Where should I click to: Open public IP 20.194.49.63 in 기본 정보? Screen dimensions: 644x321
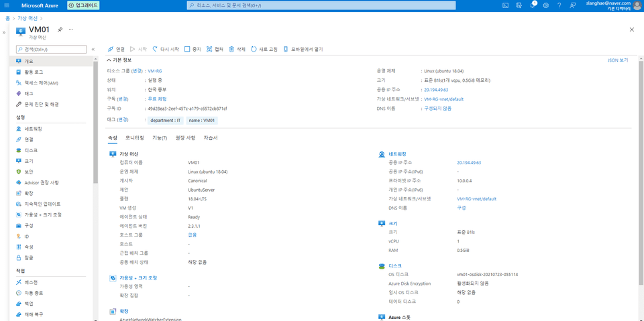pyautogui.click(x=436, y=90)
